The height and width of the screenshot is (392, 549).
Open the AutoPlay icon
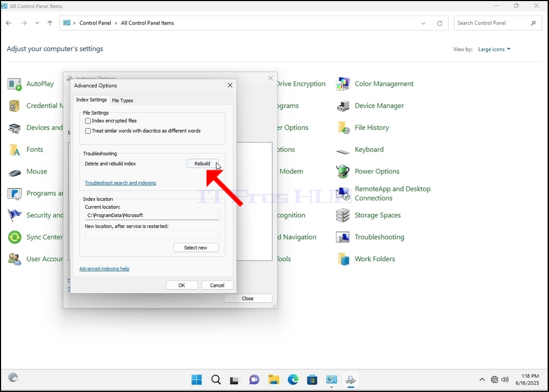15,84
